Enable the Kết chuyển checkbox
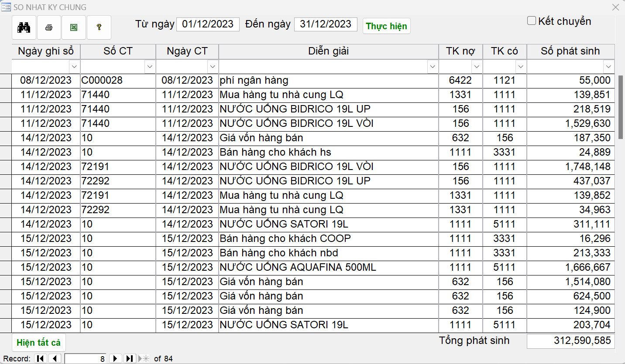This screenshot has height=364, width=625. click(532, 21)
